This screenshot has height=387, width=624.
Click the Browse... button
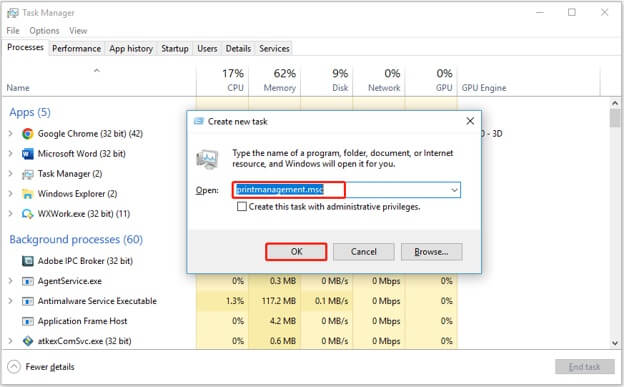tap(431, 252)
